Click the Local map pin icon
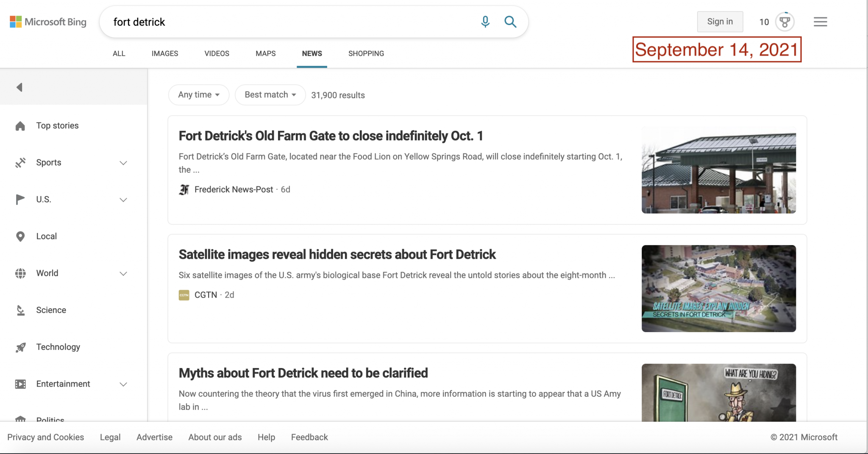868x454 pixels. (20, 236)
